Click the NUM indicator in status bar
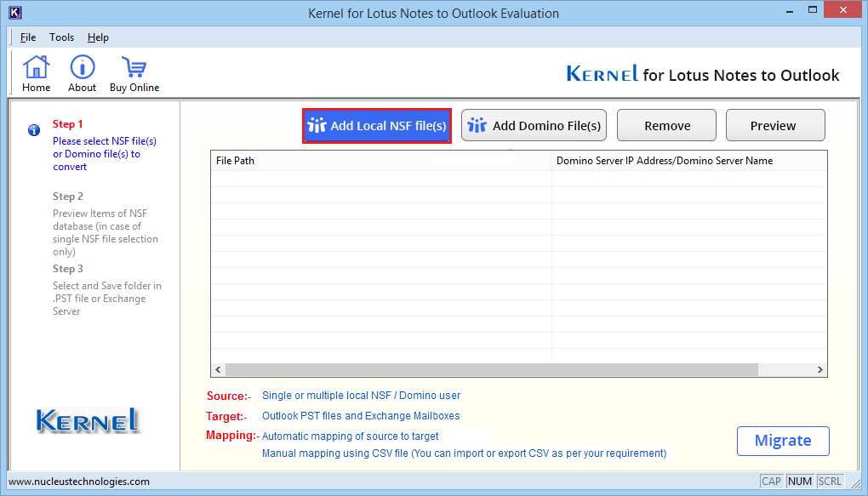868x496 pixels. pyautogui.click(x=799, y=481)
